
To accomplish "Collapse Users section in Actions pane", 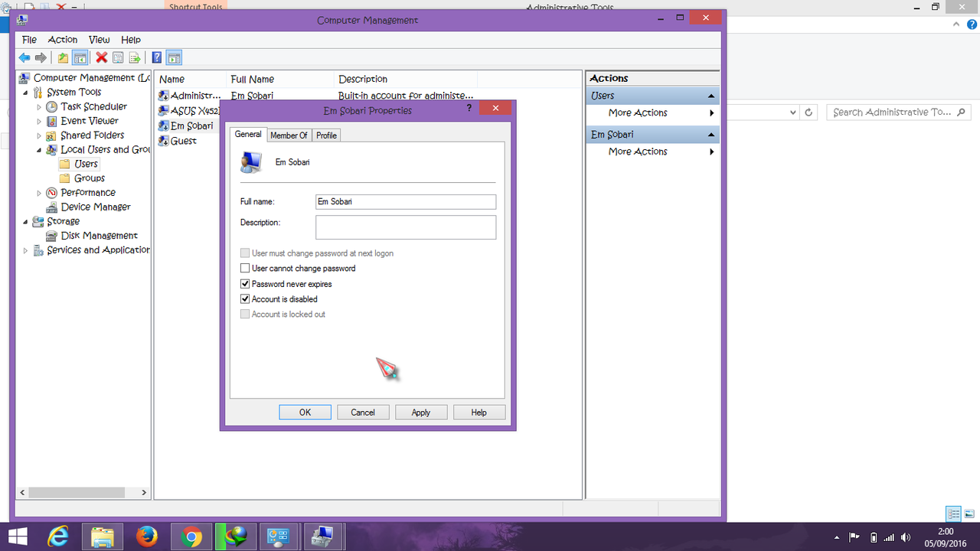I will click(711, 96).
